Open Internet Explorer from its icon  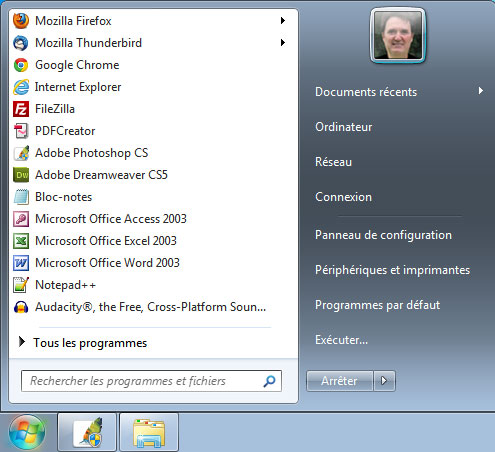(x=21, y=87)
